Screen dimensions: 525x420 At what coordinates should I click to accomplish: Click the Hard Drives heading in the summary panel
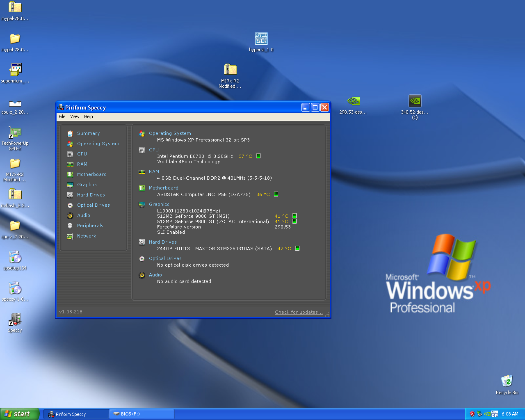[x=163, y=242]
